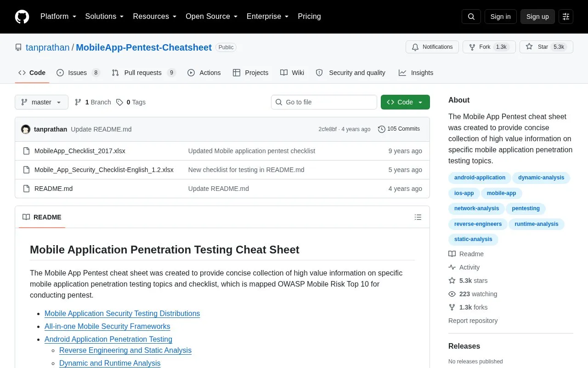Expand the Enterprise menu

[x=268, y=17]
